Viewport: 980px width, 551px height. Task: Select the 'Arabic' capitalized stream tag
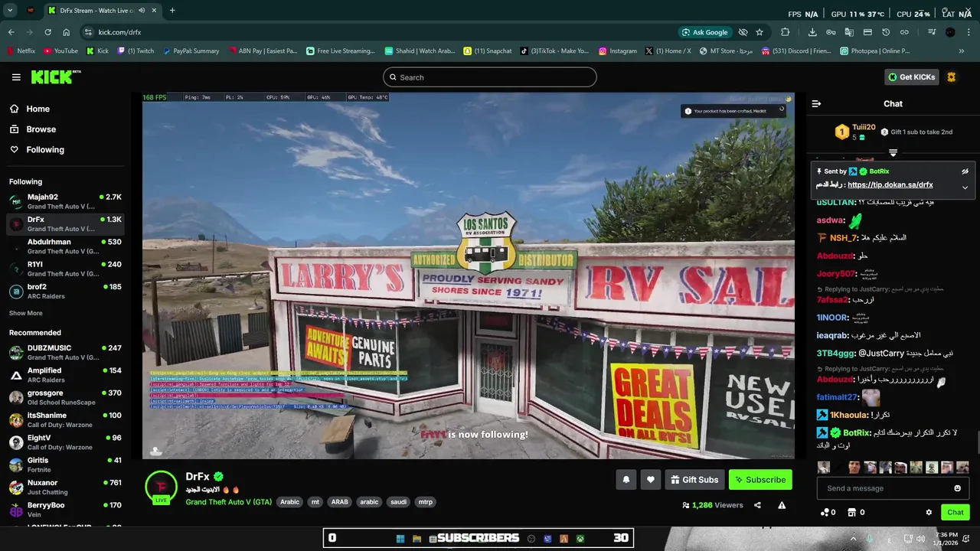click(x=289, y=502)
